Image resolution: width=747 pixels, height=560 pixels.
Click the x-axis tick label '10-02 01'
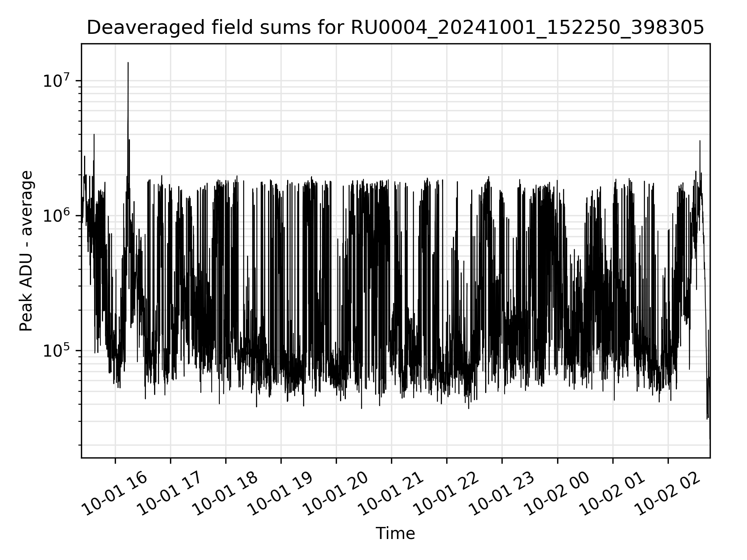click(613, 494)
